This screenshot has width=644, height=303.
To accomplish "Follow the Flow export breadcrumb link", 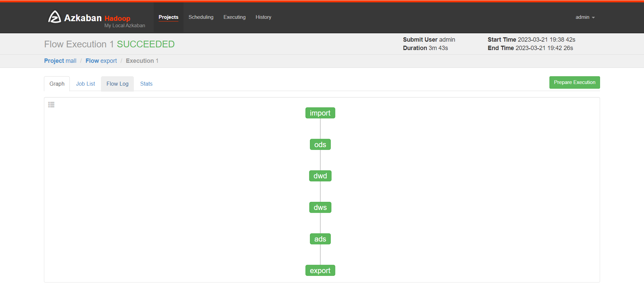I will point(101,61).
